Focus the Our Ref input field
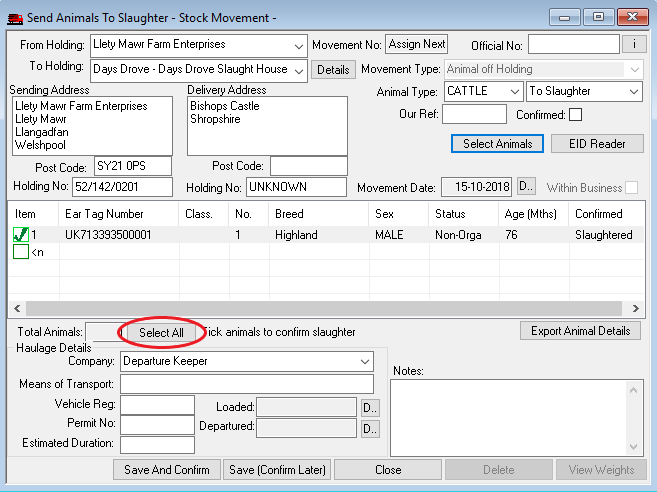The width and height of the screenshot is (657, 492). point(474,114)
